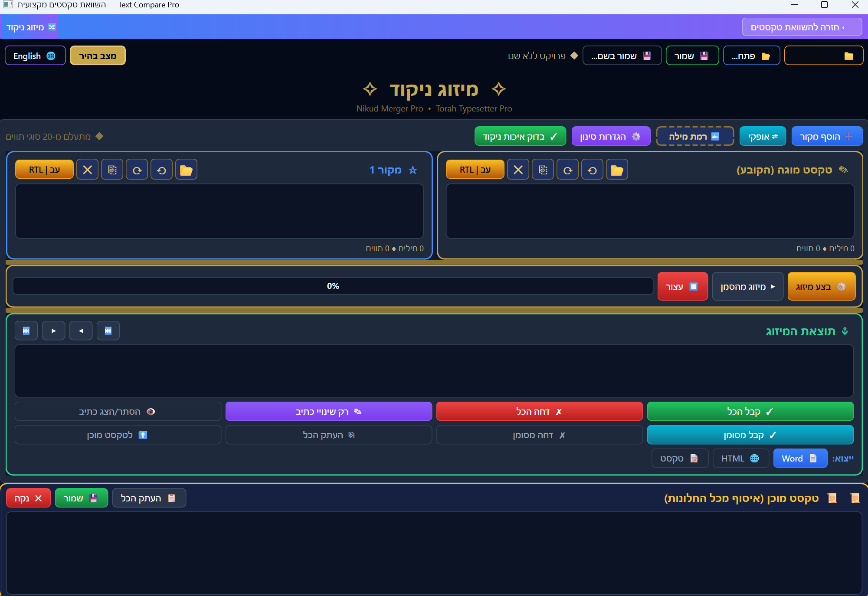Viewport: 868px width, 596px height.
Task: Click inside the Source 1 text area
Action: coord(219,211)
